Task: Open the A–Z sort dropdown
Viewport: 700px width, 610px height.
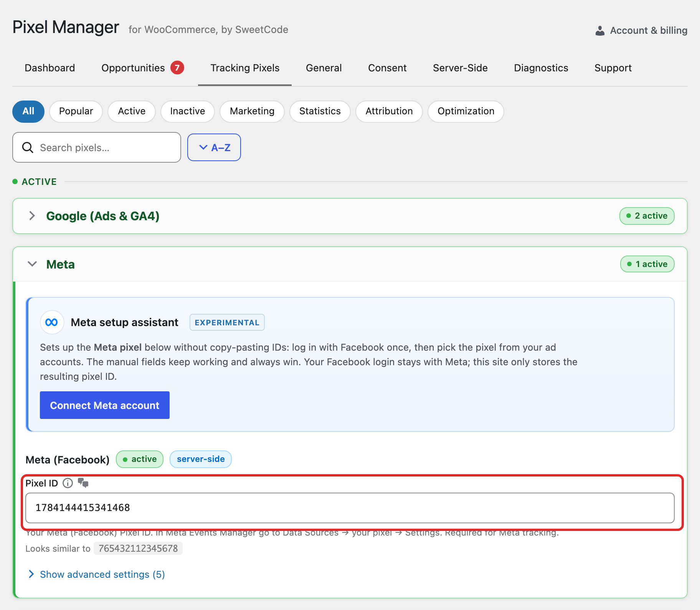Action: pos(214,147)
